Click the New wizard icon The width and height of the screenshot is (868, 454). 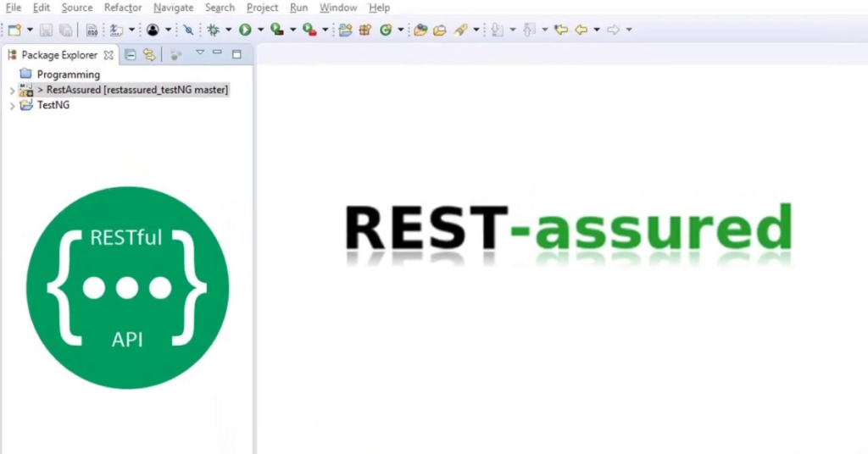coord(15,30)
